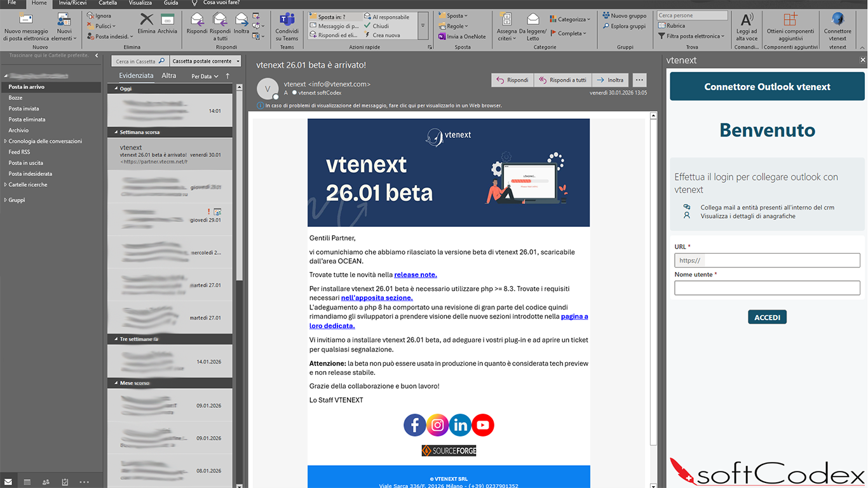868x488 pixels.
Task: Collapse the folder pane arrow
Action: tap(97, 56)
